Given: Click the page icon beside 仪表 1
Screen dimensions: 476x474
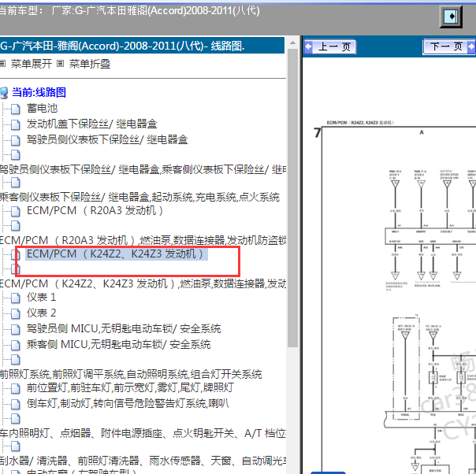Looking at the screenshot, I should [x=16, y=298].
